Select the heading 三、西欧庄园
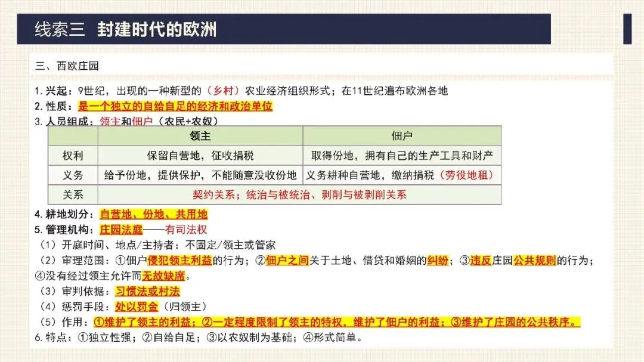This screenshot has height=362, width=644. pos(67,66)
